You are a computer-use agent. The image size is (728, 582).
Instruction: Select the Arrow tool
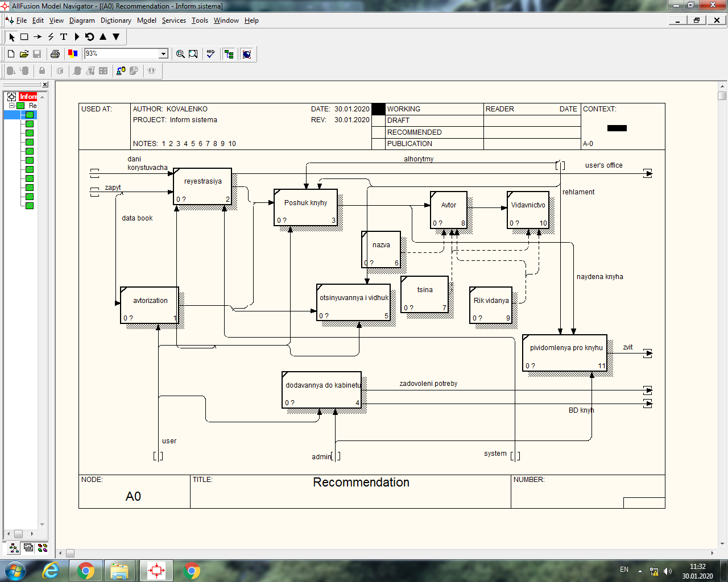[x=38, y=37]
